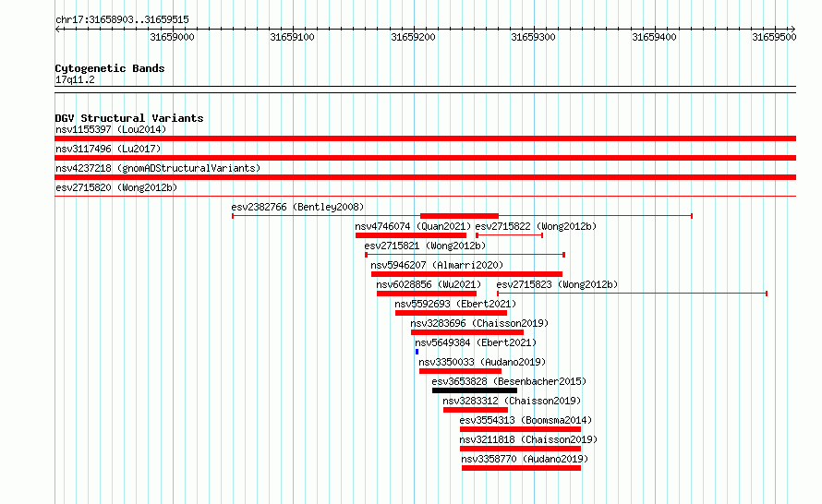Click the DGV Structural Variants track title
822x504 pixels.
129,118
